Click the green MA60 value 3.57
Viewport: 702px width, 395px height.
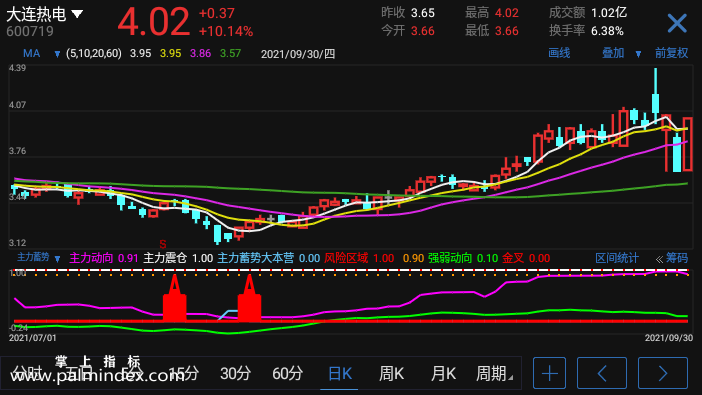[x=230, y=54]
